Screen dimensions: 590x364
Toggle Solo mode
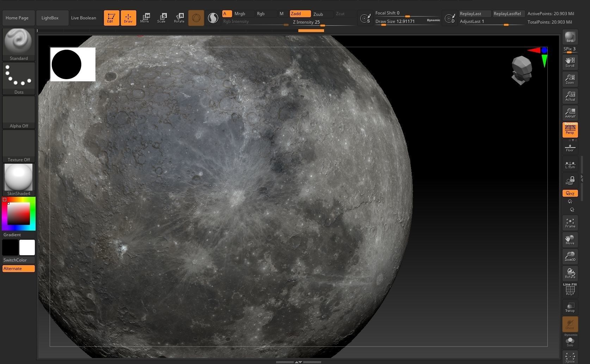(x=570, y=341)
